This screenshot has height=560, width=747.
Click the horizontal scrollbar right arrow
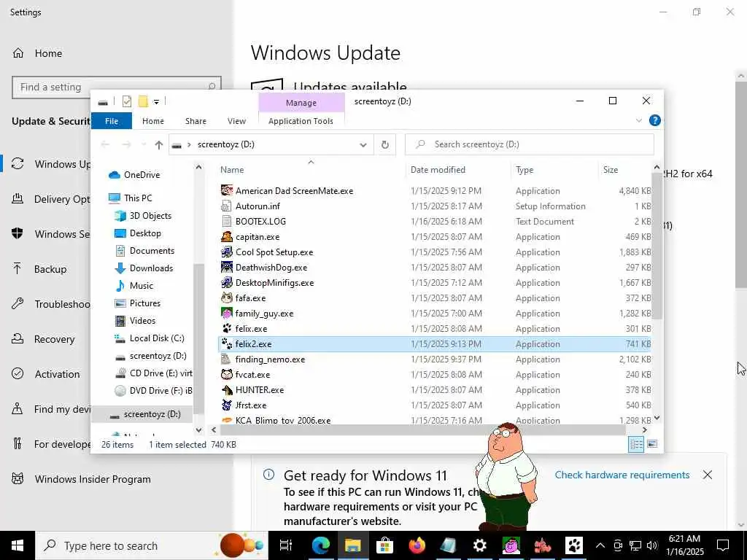tap(644, 429)
